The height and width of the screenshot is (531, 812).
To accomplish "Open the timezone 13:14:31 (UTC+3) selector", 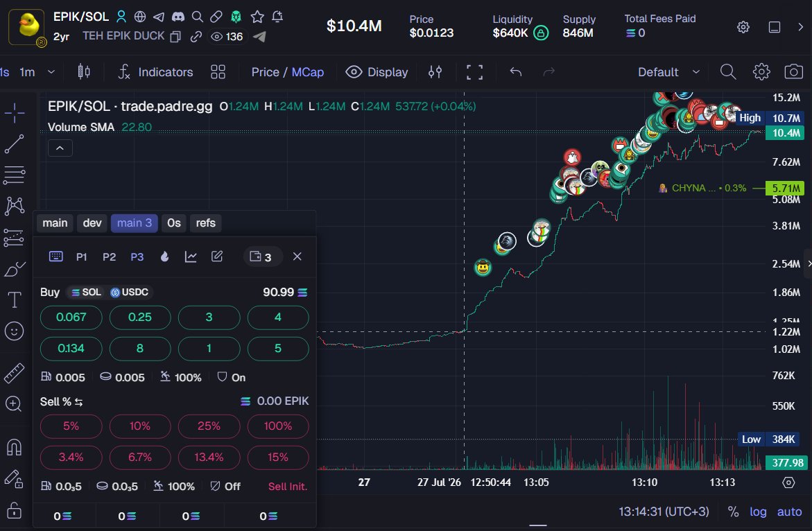I will (664, 512).
